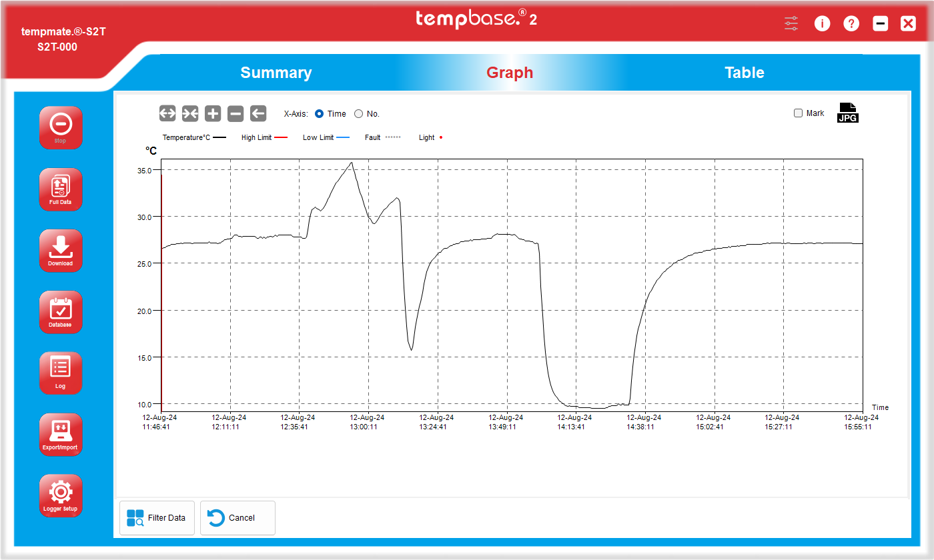Select the No. radio button for X-Axis

click(x=359, y=114)
